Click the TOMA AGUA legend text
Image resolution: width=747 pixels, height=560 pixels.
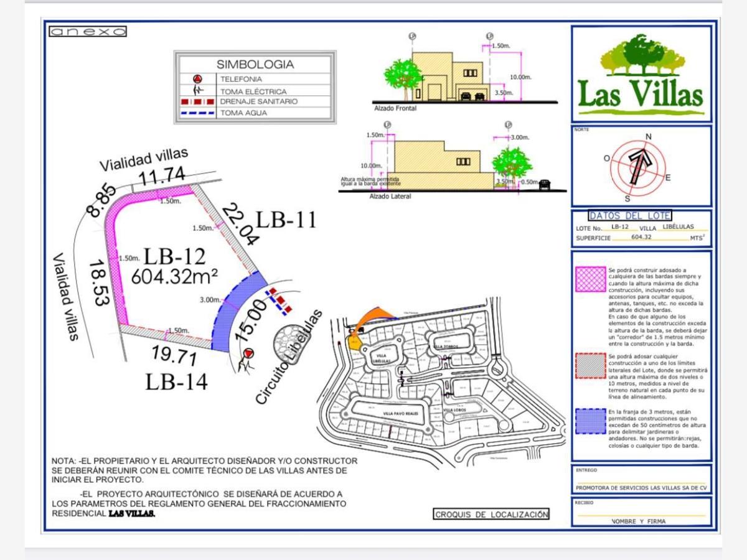click(243, 113)
